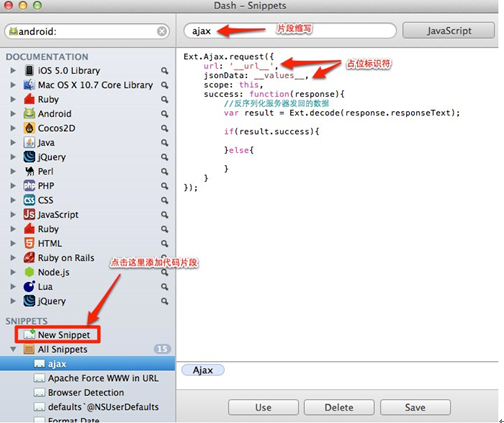
Task: Select Apache Force WWW in URL snippet
Action: click(87, 378)
